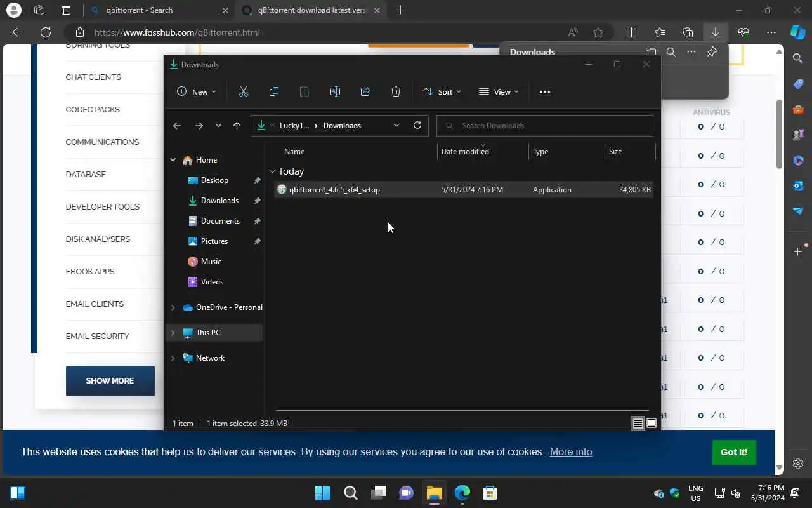Viewport: 812px width, 508px height.
Task: Refresh the browser page
Action: (x=46, y=32)
